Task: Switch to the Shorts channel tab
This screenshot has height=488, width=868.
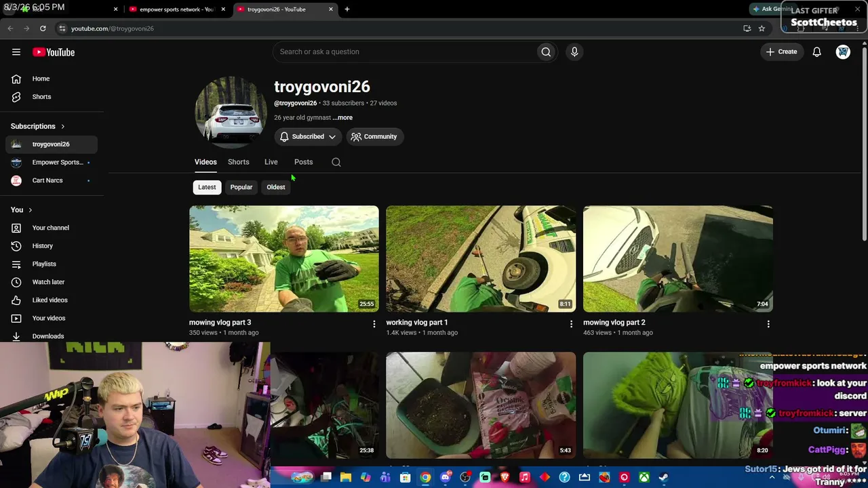Action: coord(239,162)
